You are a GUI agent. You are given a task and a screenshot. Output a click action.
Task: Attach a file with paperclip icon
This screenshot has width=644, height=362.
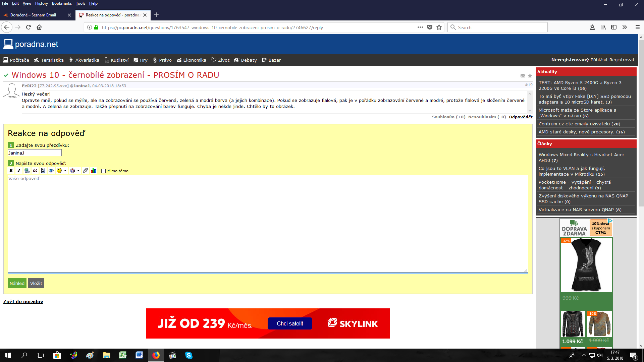click(x=86, y=171)
